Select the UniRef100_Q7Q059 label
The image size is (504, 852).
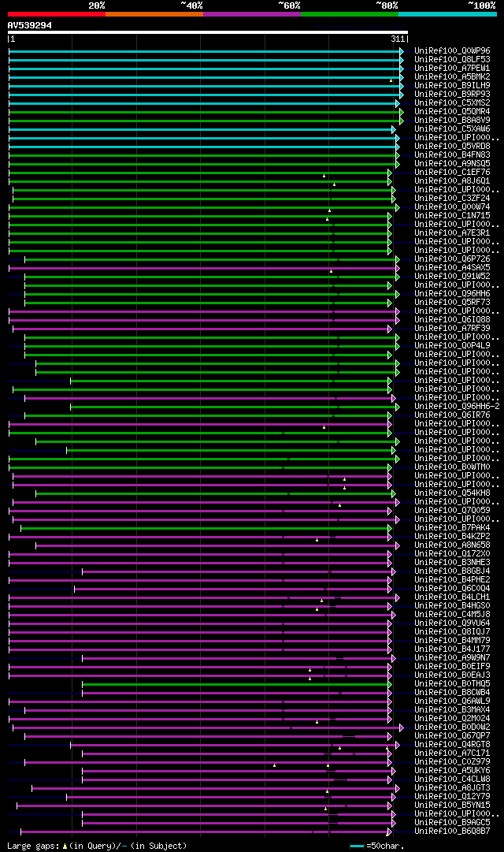452,510
